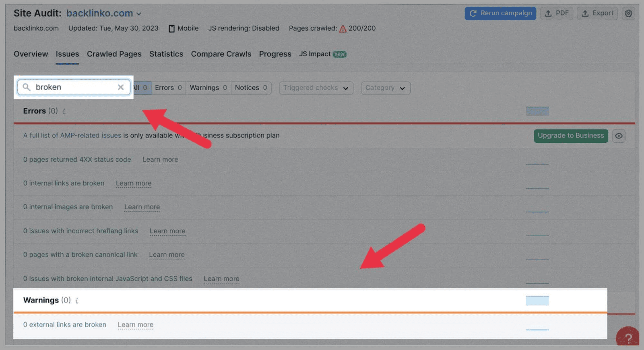Screen dimensions: 644x350
Task: Click '0 external links are broken' text
Action: [x=65, y=325]
